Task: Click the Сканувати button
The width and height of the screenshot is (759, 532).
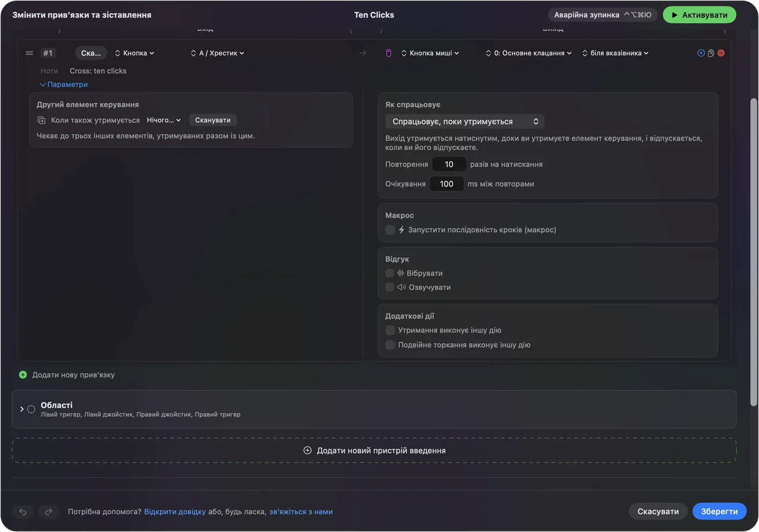Action: (213, 120)
